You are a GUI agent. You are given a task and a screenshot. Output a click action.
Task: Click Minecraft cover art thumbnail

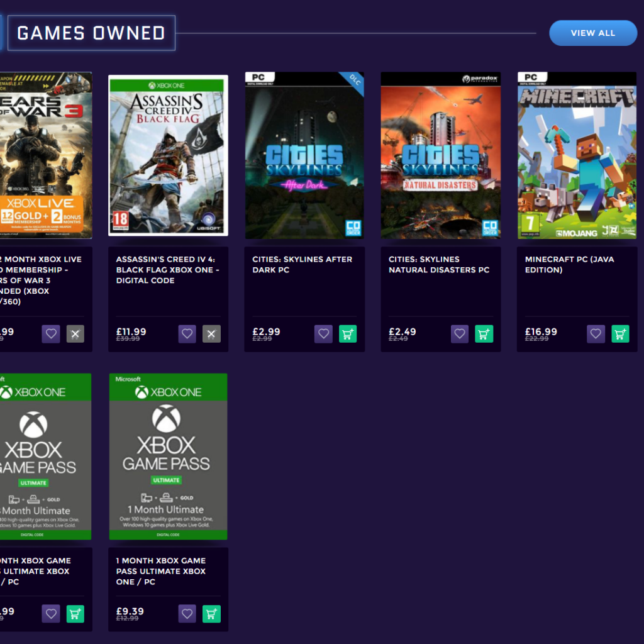coord(577,155)
